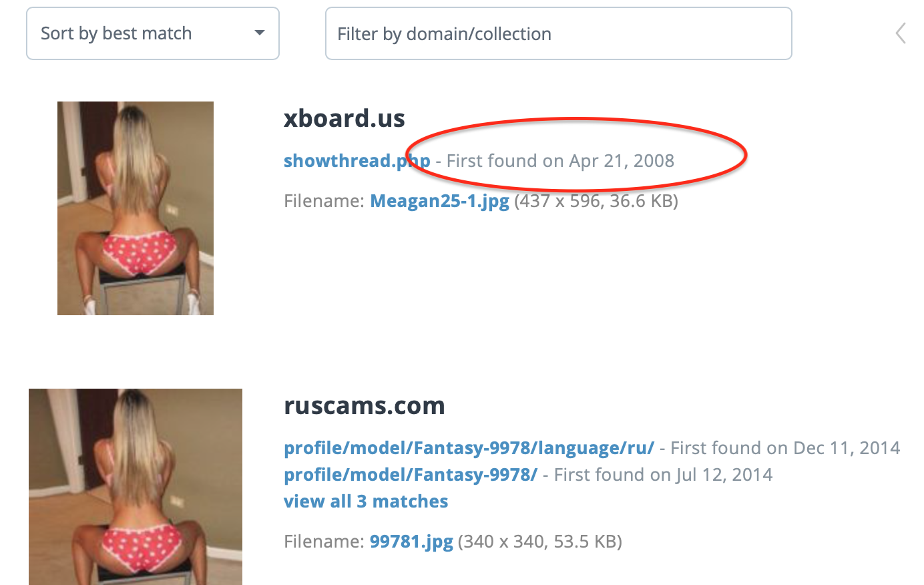Click the First found on Apr 21, 2008 text
924x585 pixels.
[x=560, y=161]
